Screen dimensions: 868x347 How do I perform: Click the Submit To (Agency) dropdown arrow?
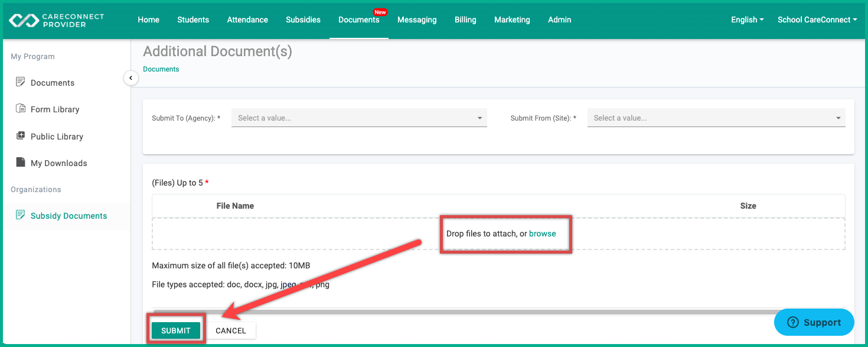[479, 118]
